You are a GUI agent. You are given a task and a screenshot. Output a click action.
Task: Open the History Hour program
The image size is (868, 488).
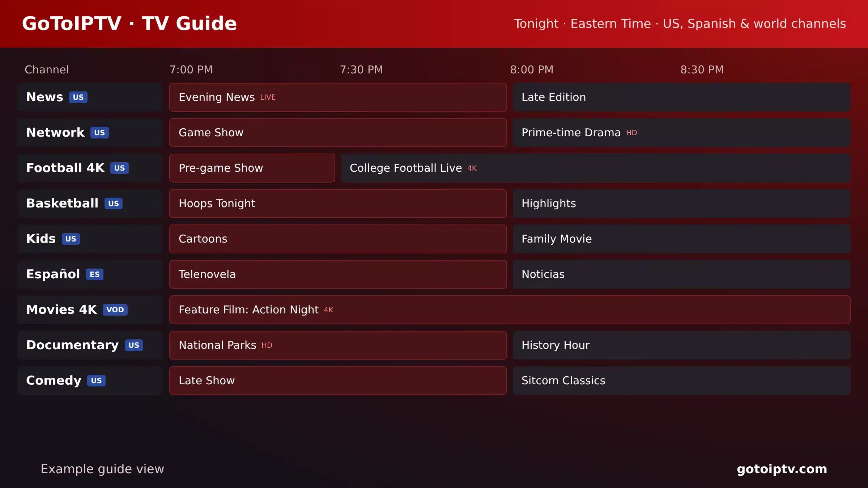pyautogui.click(x=681, y=345)
